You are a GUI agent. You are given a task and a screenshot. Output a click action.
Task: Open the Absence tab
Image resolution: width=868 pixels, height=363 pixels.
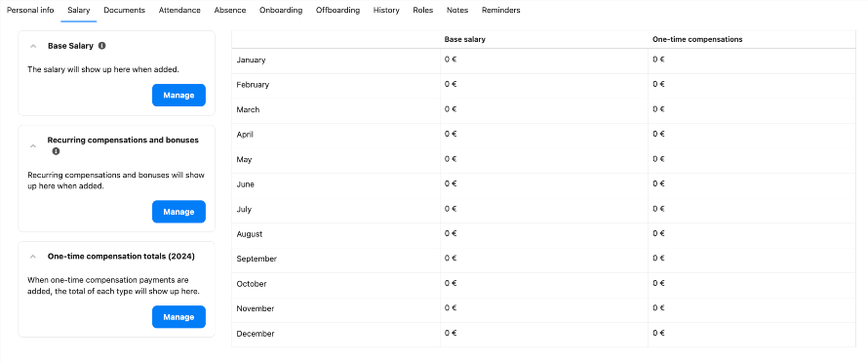point(230,10)
